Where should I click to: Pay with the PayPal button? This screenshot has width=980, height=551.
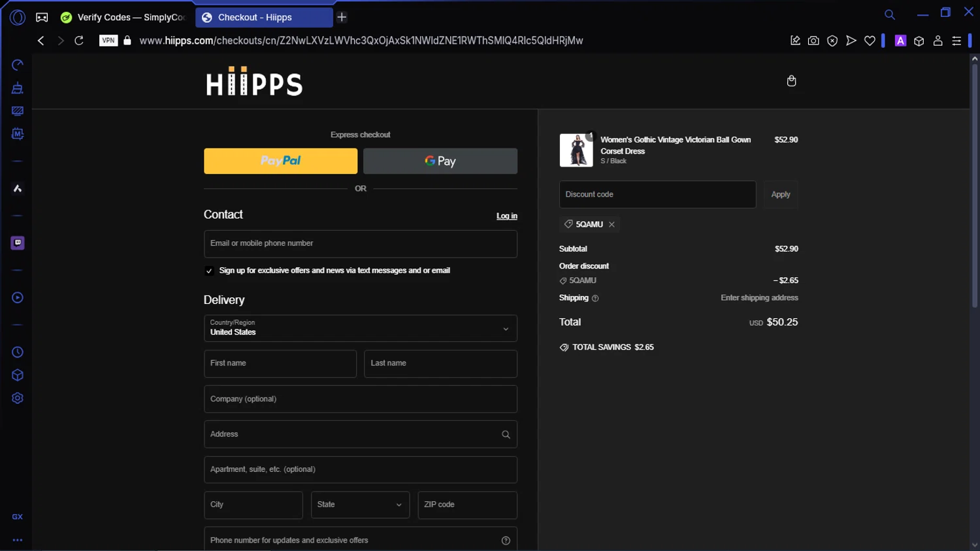coord(281,161)
